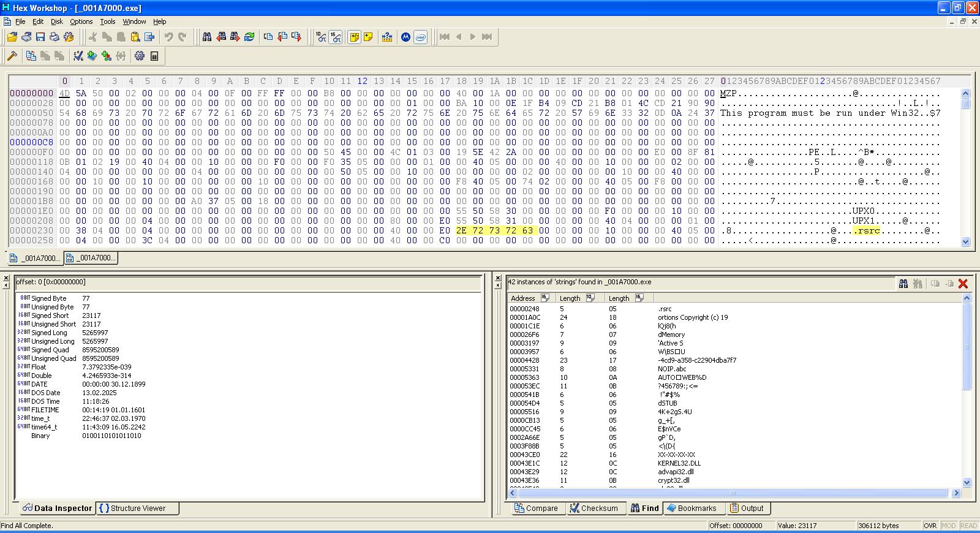Click the paste-special clipboard icon

[135, 37]
